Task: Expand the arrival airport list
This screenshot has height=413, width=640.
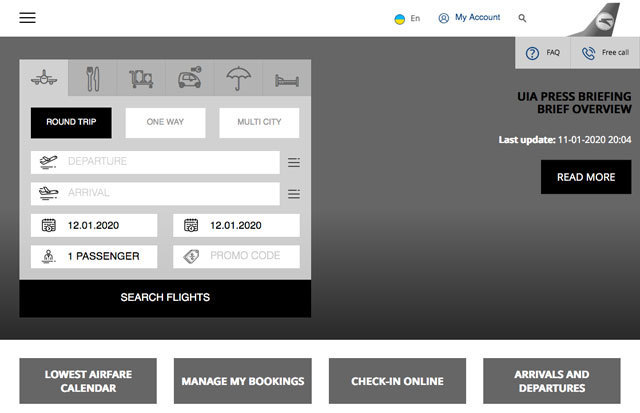Action: [x=294, y=194]
